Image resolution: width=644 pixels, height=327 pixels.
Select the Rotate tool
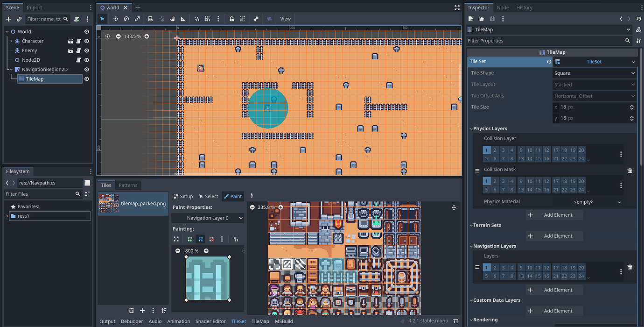[x=126, y=19]
